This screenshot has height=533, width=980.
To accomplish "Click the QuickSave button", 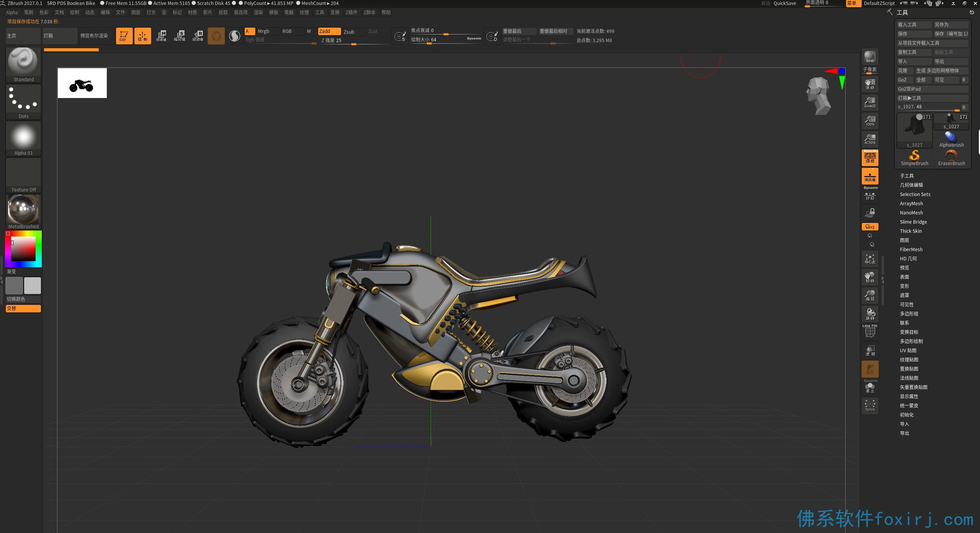I will tap(785, 3).
